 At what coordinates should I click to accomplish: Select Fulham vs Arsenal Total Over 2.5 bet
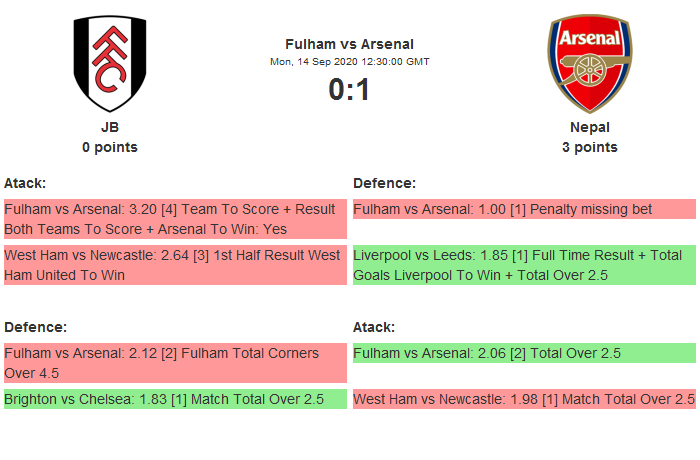click(524, 353)
